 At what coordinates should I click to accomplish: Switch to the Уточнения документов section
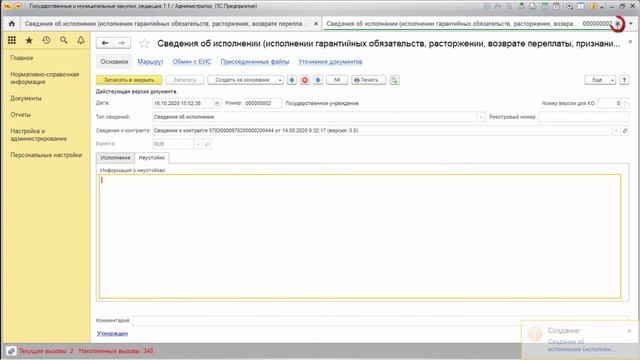330,62
